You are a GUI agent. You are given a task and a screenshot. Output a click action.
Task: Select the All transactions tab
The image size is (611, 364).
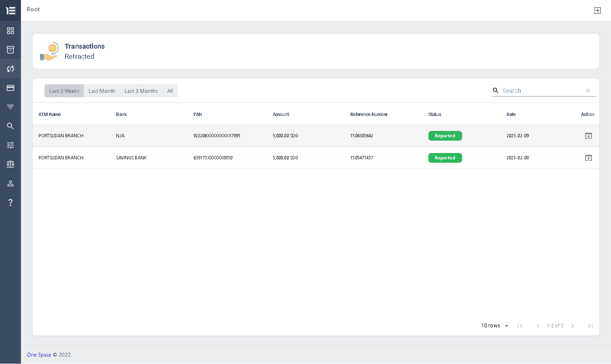coord(170,91)
